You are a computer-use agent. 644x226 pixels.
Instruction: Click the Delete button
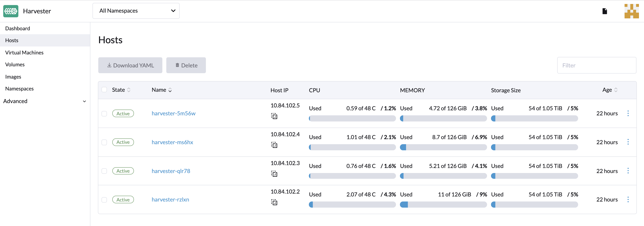[x=186, y=65]
